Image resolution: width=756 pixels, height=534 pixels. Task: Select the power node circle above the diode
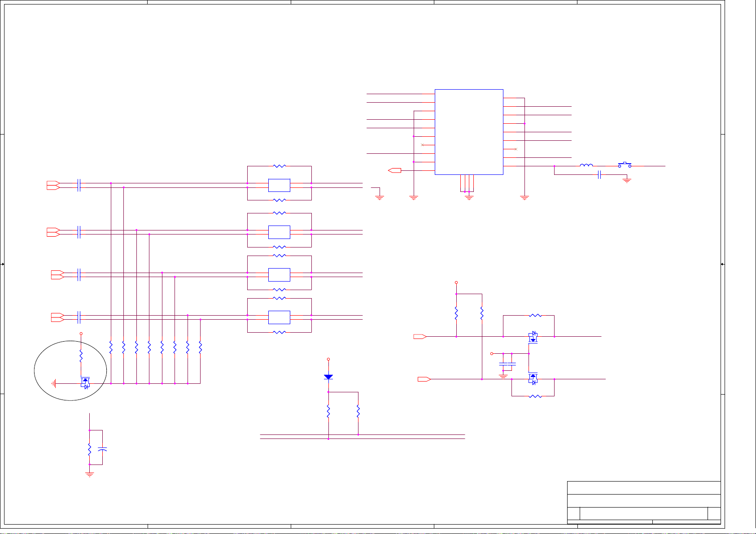pos(328,359)
